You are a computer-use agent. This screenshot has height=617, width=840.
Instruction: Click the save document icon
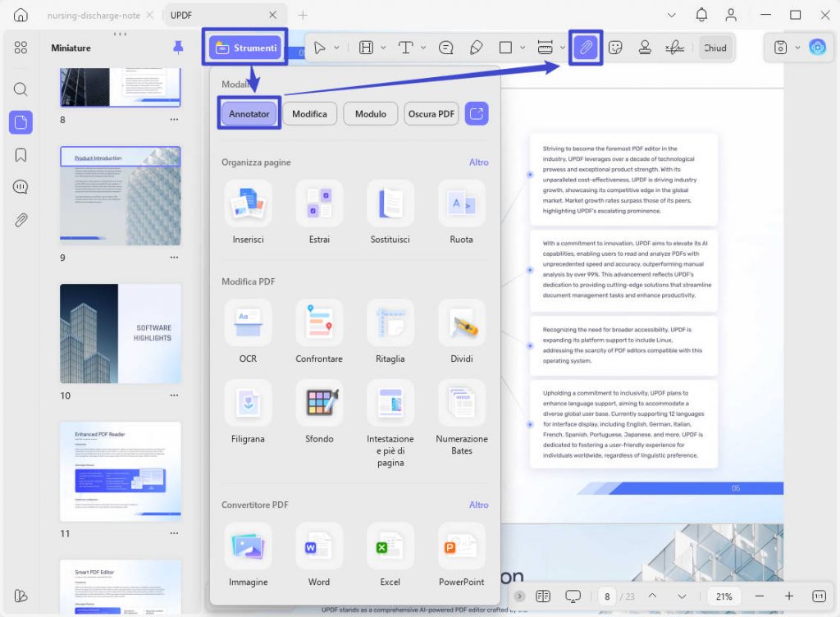[781, 48]
